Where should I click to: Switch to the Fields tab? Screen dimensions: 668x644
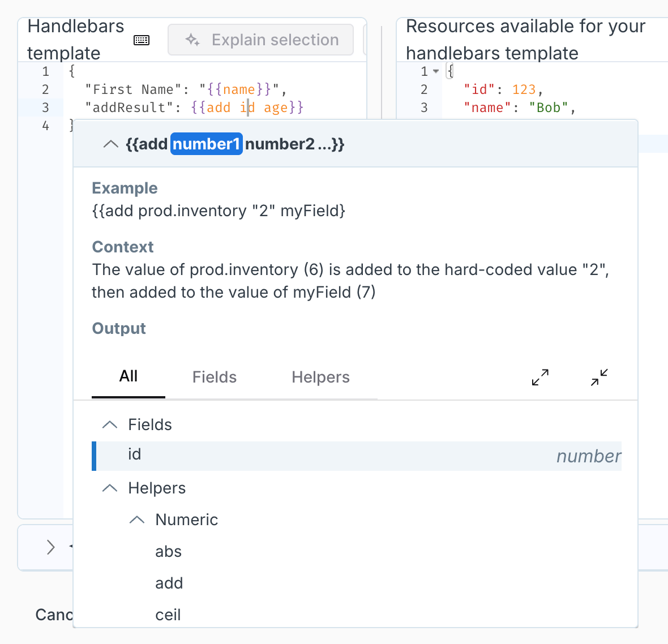click(214, 377)
